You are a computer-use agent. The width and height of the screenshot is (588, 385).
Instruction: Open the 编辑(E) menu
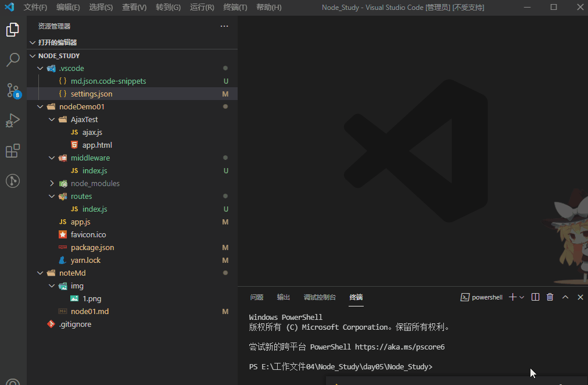(x=68, y=7)
